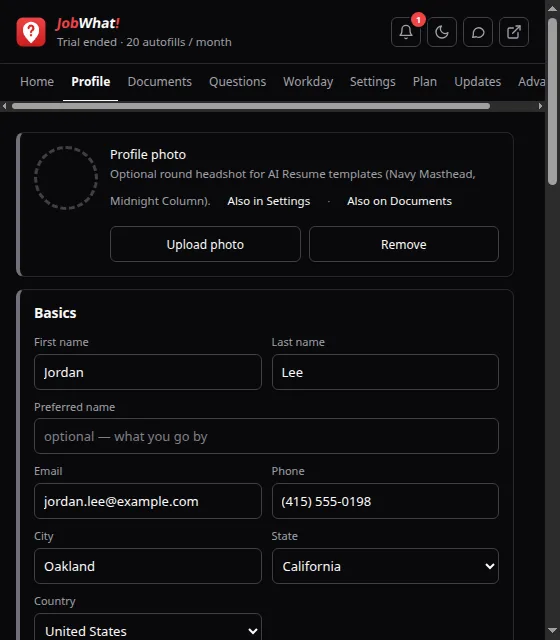560x640 pixels.
Task: Go to the Home tab
Action: coord(37,82)
